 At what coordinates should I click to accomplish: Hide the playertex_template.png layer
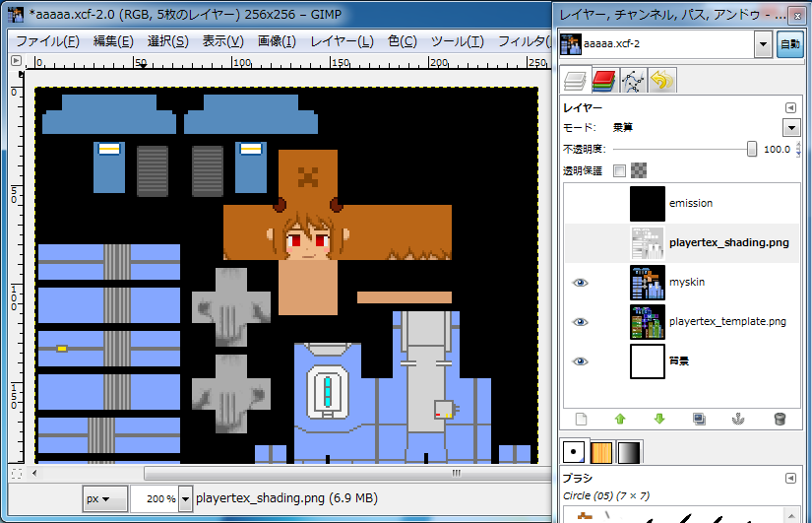point(580,322)
